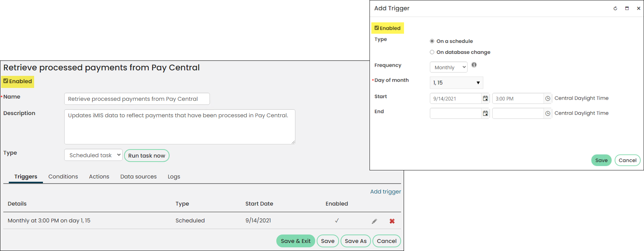Click the Description text area
Image resolution: width=644 pixels, height=251 pixels.
[x=180, y=127]
